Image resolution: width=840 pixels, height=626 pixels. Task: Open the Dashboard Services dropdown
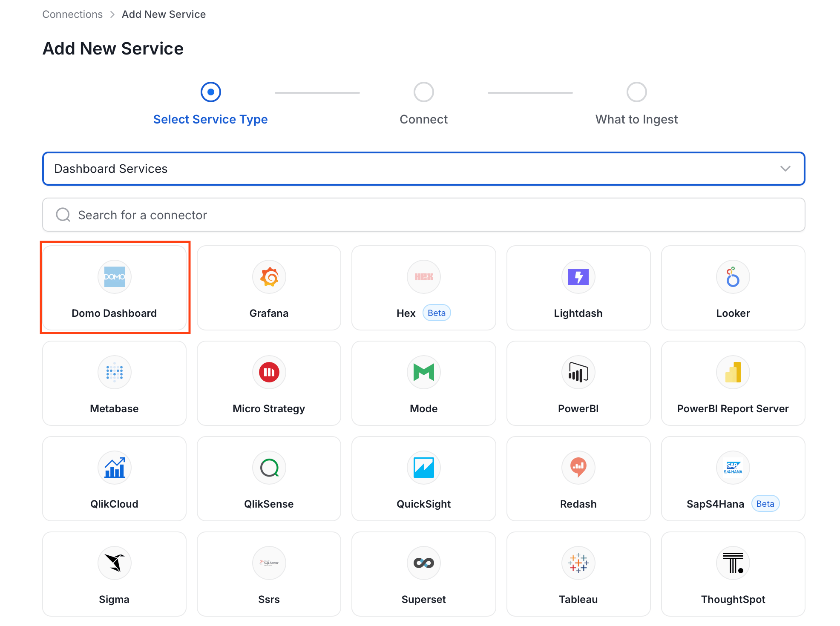(x=423, y=169)
